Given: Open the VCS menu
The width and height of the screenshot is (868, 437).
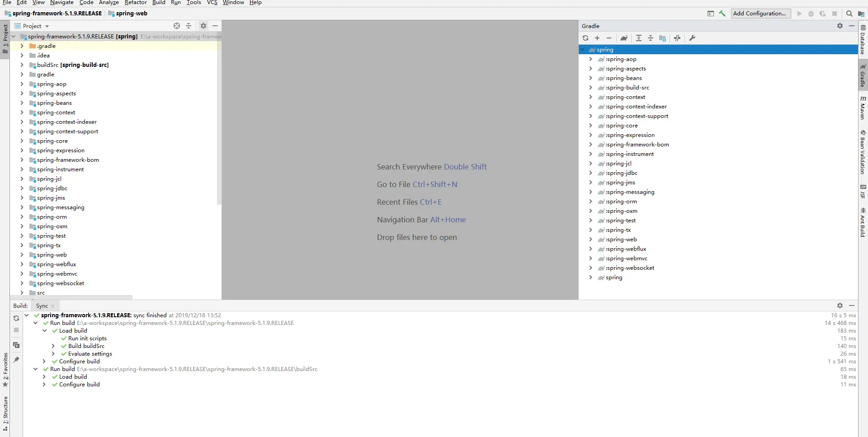Looking at the screenshot, I should pyautogui.click(x=212, y=3).
